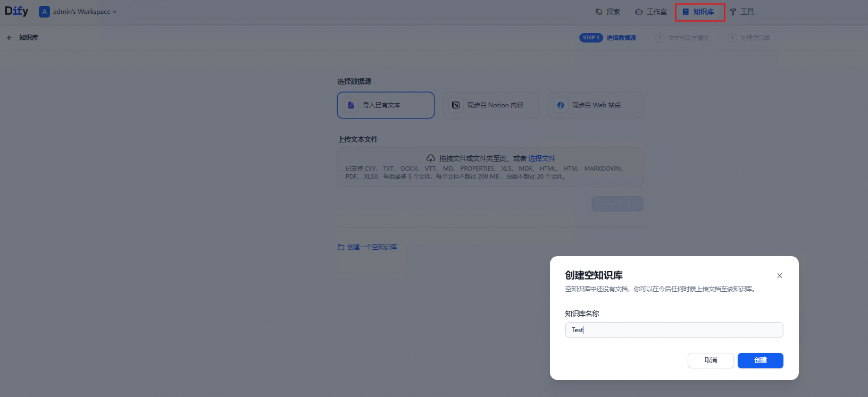The image size is (868, 397).
Task: Click the back arrow beside 知识库
Action: coord(10,38)
